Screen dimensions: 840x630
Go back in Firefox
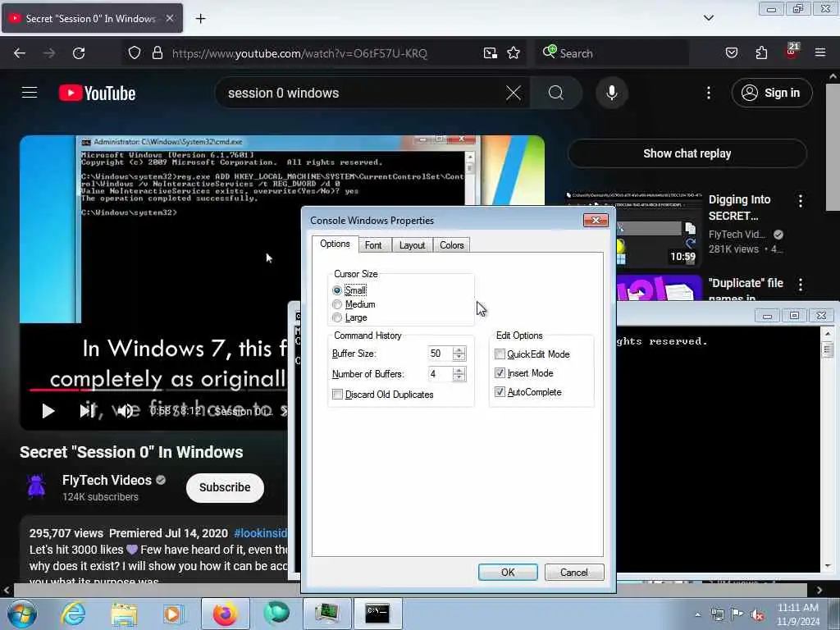click(20, 53)
